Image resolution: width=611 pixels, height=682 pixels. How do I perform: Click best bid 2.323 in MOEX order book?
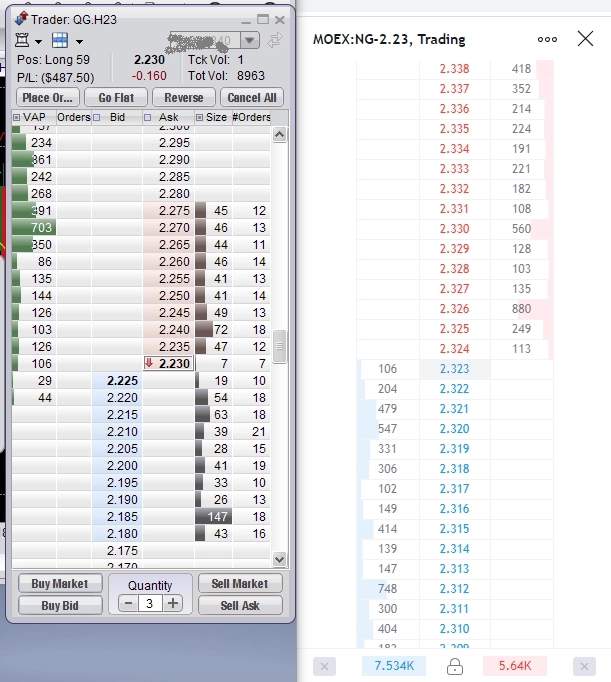[454, 369]
